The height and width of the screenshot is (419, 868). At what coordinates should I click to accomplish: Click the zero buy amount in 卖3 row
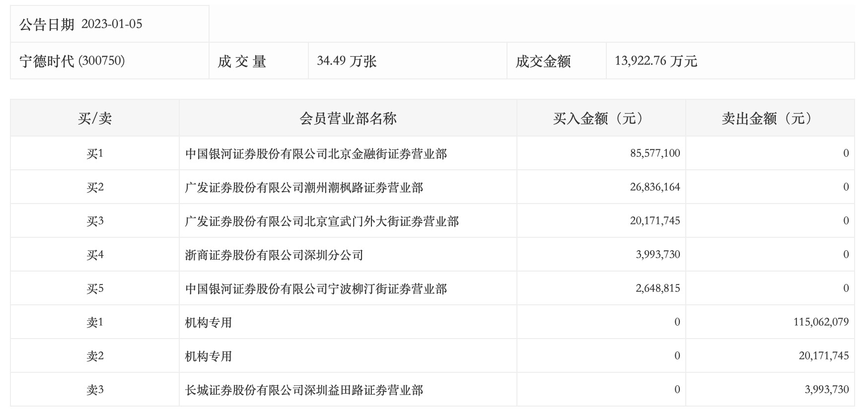click(677, 390)
